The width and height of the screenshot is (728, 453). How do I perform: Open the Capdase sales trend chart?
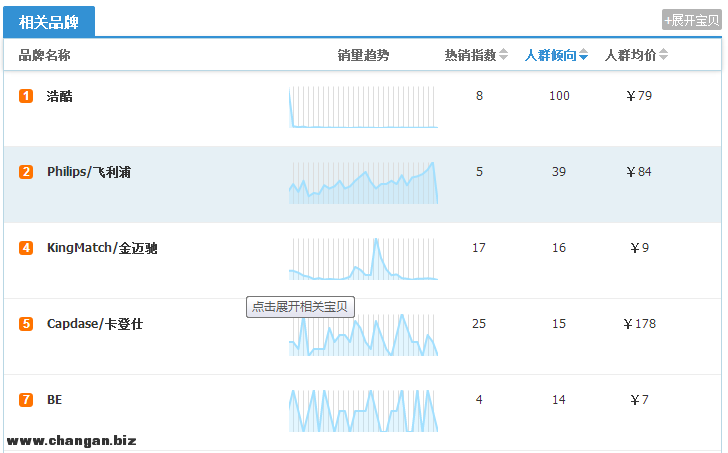[363, 335]
